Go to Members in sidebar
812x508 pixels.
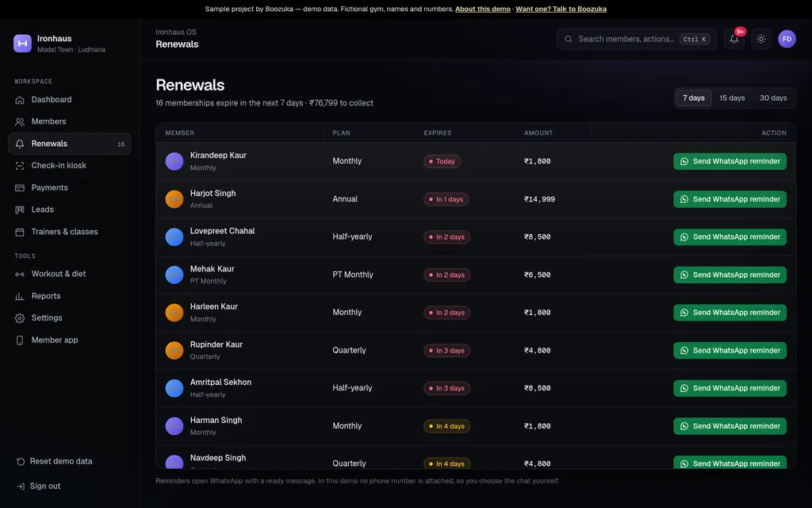(70, 121)
